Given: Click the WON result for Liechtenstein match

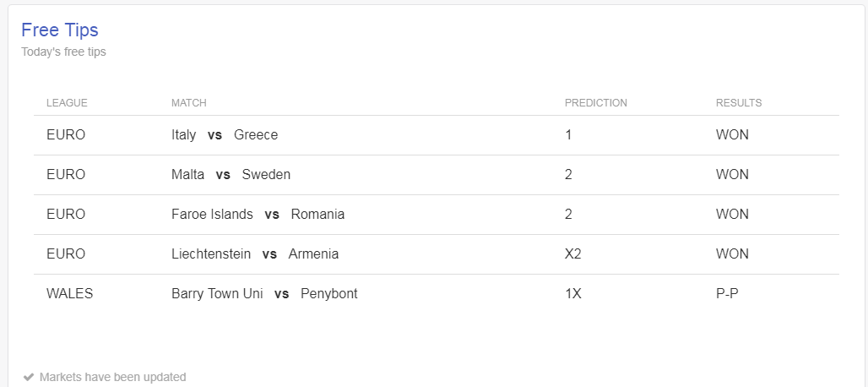Looking at the screenshot, I should (732, 254).
